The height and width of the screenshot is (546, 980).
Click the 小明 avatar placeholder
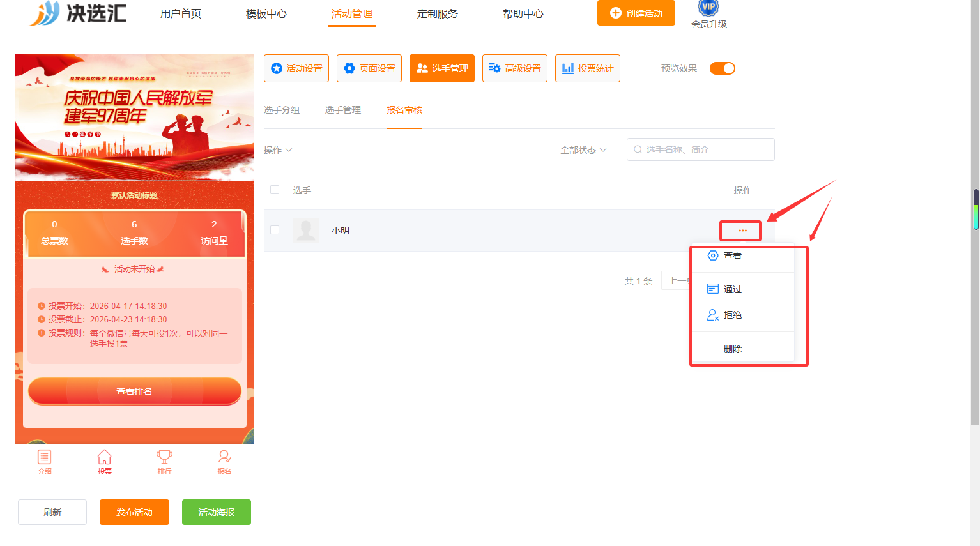(x=305, y=231)
